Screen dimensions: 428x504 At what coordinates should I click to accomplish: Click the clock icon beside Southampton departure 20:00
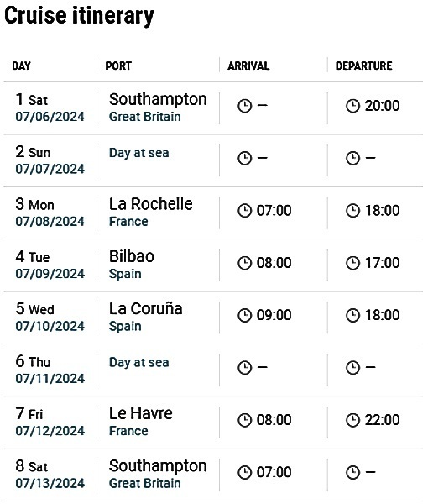(352, 106)
